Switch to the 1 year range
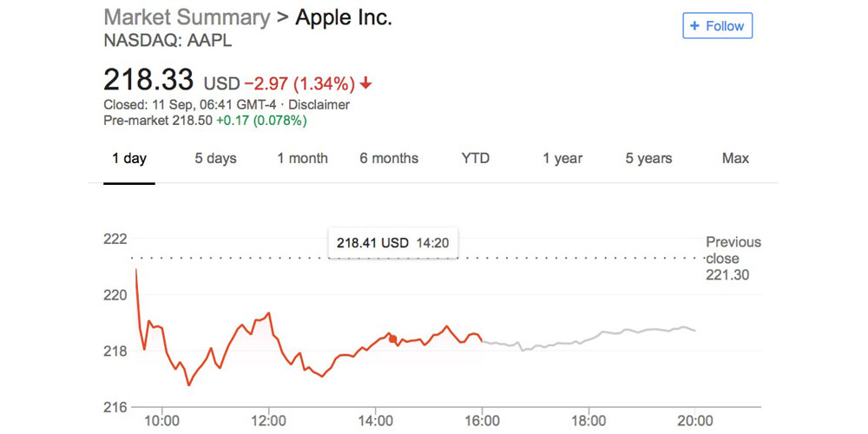The height and width of the screenshot is (434, 868). (562, 158)
